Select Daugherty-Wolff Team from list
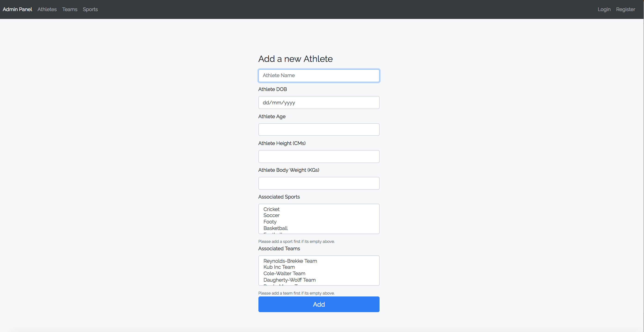This screenshot has width=644, height=332. [x=290, y=280]
